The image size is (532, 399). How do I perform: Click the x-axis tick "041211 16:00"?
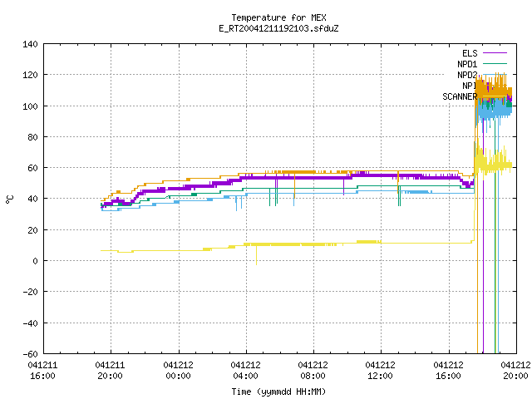coord(42,371)
